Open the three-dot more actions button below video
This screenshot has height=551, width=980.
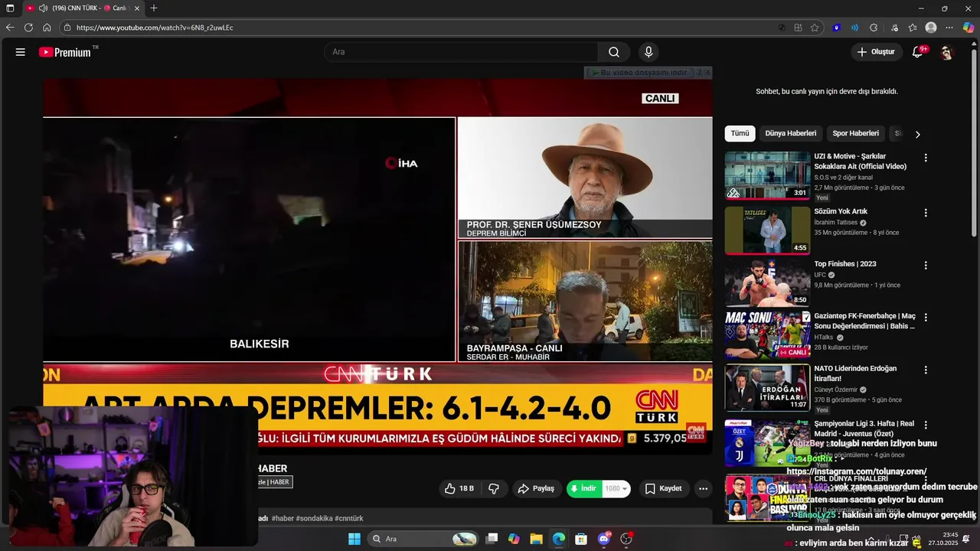(x=703, y=488)
